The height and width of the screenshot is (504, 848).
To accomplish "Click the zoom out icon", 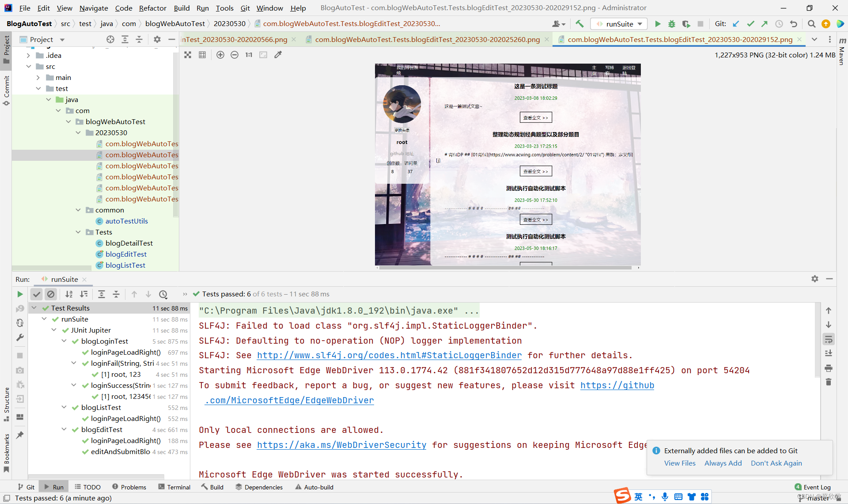I will tap(235, 55).
